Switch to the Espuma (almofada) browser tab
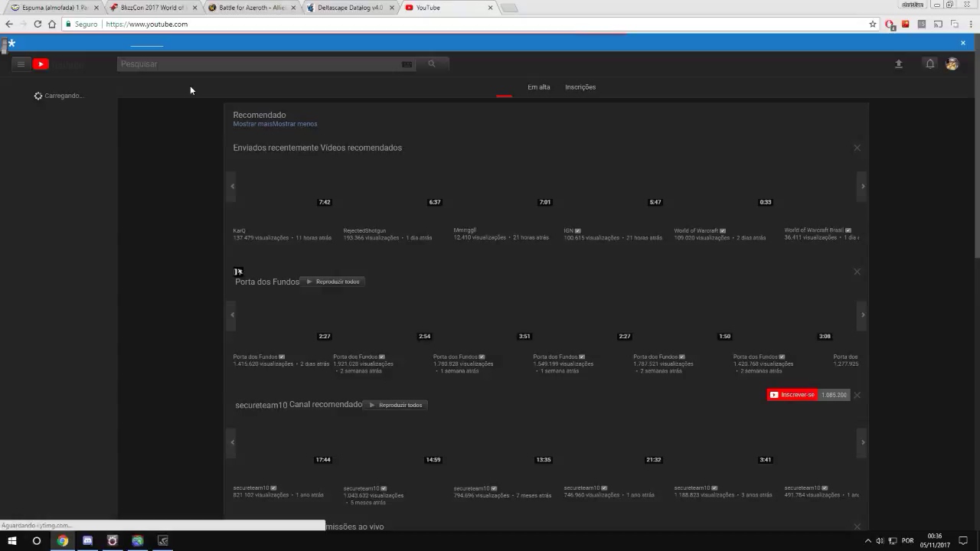The image size is (980, 551). click(x=52, y=8)
